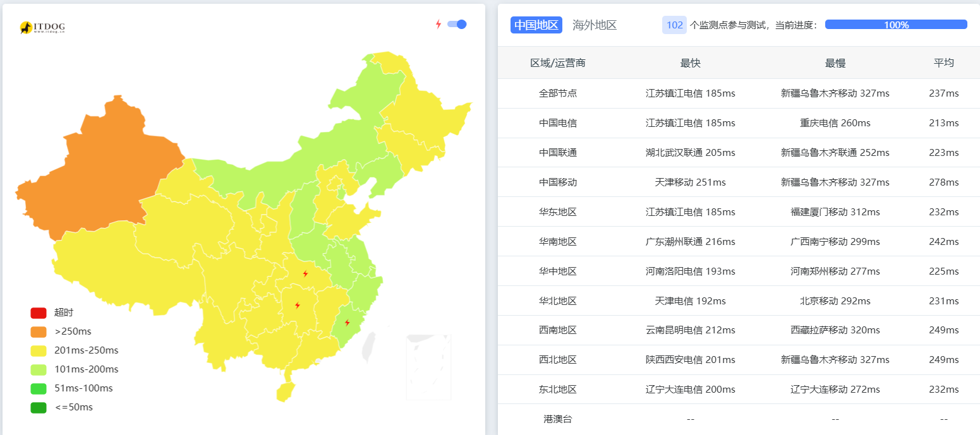The height and width of the screenshot is (435, 980).
Task: Select the 华南地区 row label
Action: (x=558, y=242)
